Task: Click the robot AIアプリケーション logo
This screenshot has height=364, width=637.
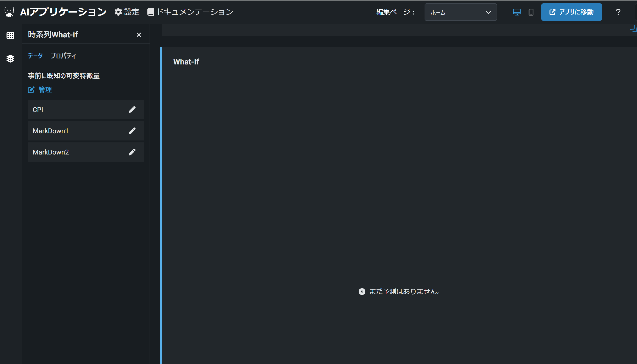Action: pos(9,12)
